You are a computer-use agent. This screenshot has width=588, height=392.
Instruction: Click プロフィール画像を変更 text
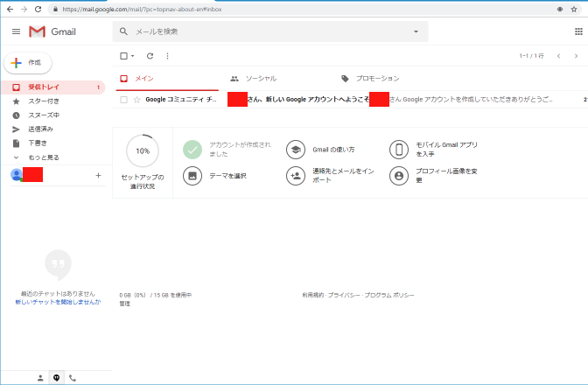(446, 176)
